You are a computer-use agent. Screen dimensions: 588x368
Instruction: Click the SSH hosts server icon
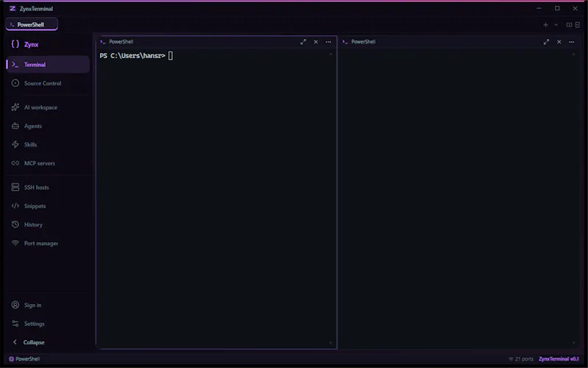click(x=15, y=187)
